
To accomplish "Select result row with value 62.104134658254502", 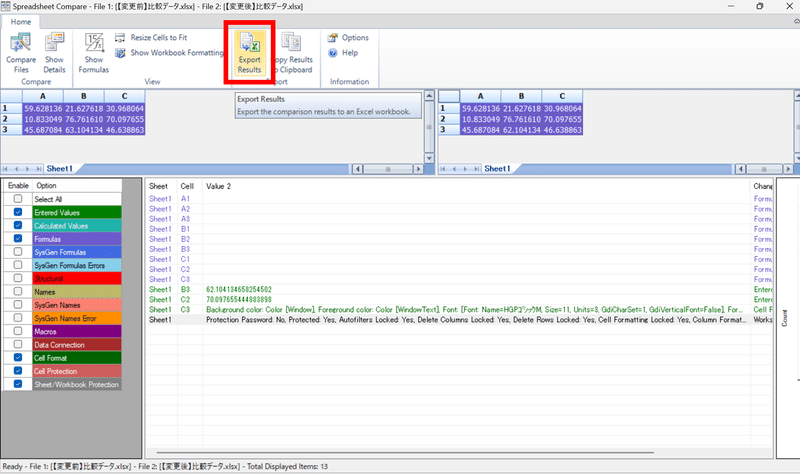I will pos(459,289).
